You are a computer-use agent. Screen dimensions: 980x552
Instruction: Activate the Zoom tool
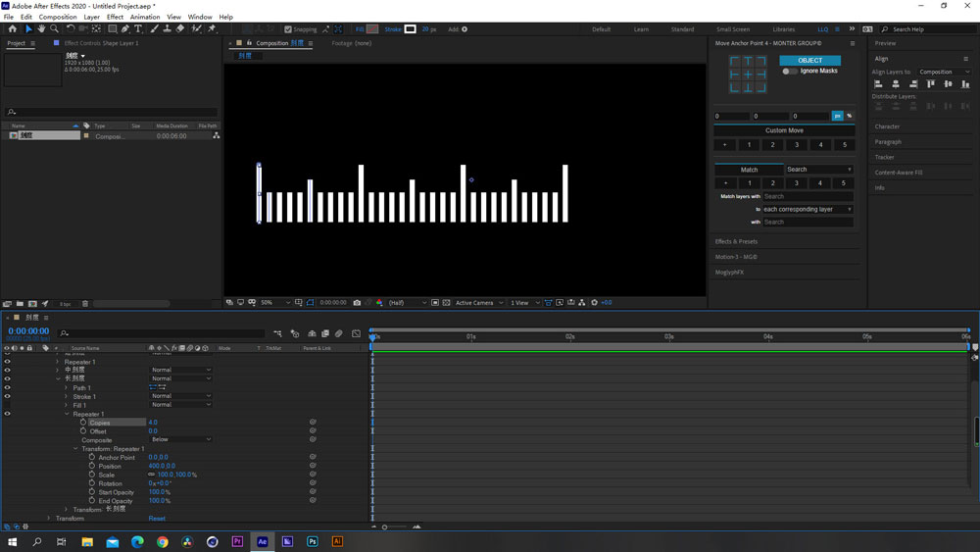click(54, 29)
